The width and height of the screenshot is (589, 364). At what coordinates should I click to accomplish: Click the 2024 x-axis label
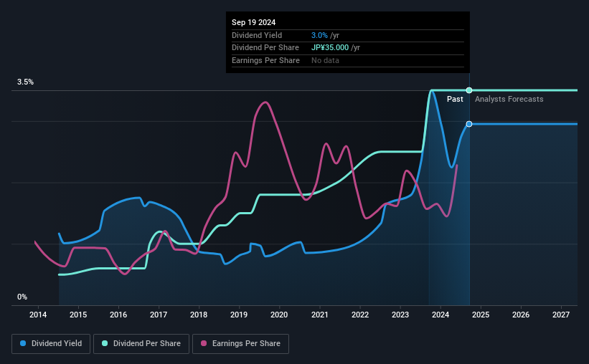coord(440,315)
